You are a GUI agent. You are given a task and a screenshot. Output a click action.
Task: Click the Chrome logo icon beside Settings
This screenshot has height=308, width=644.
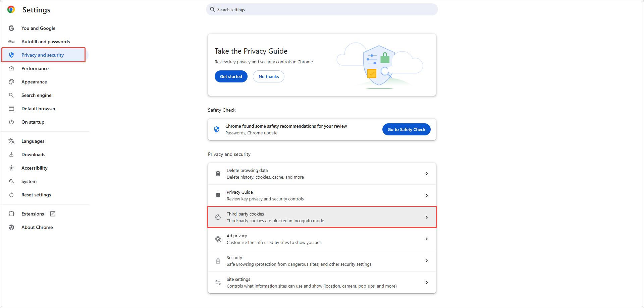(11, 10)
